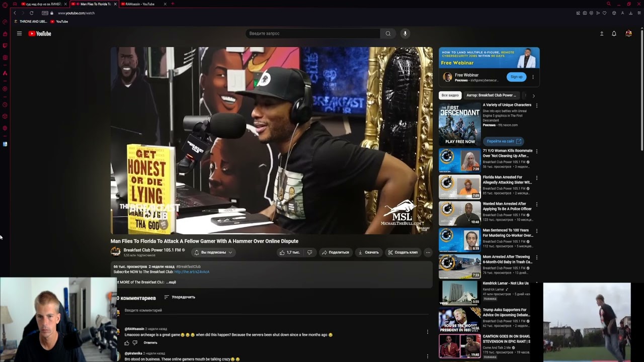Dislike the video with thumbs down
Viewport: 644px width, 362px height.
pos(309,252)
